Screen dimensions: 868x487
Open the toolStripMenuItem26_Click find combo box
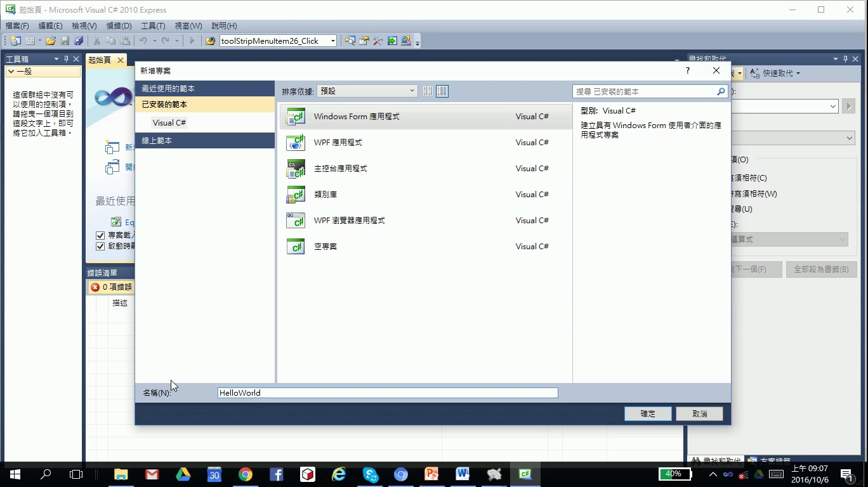click(x=279, y=41)
